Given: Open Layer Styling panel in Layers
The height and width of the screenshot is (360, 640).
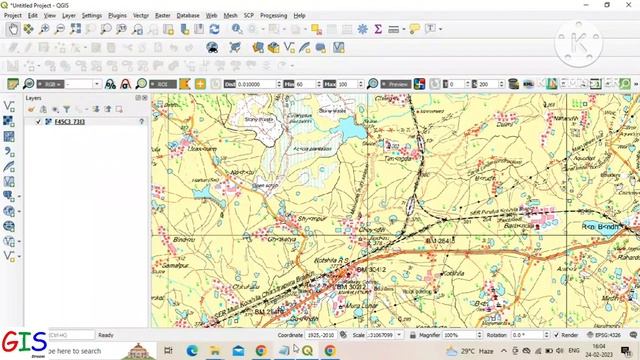Looking at the screenshot, I should click(31, 109).
